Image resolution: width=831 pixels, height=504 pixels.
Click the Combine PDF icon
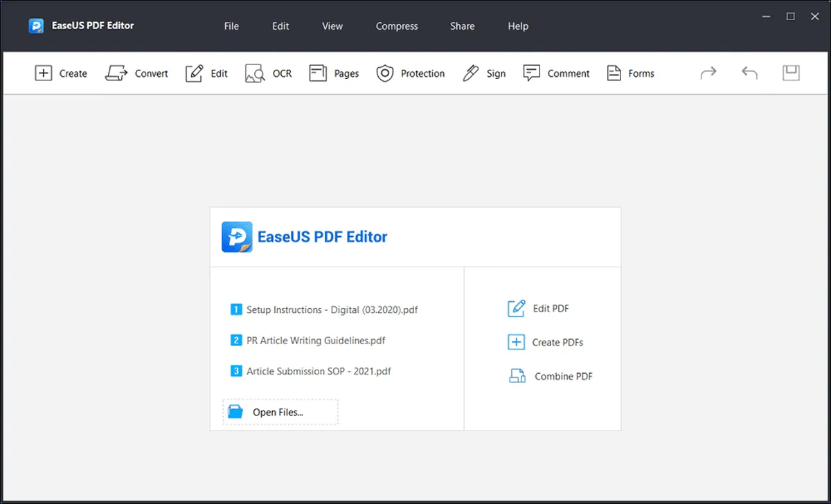517,376
